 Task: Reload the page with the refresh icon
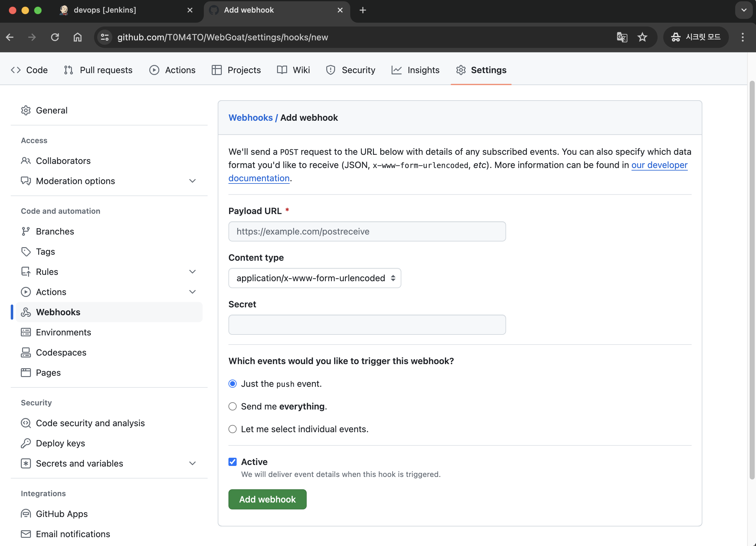tap(55, 37)
